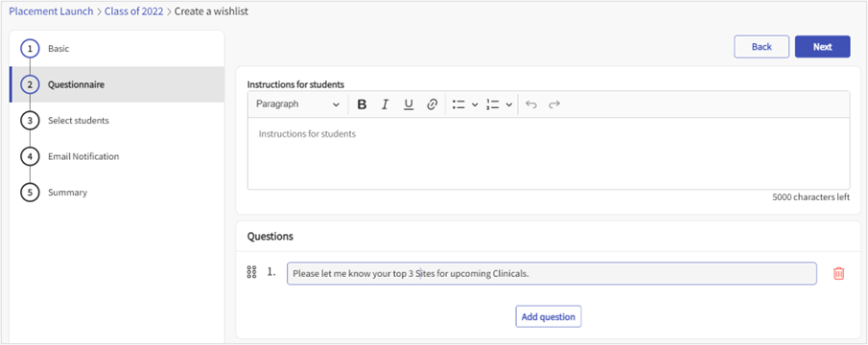Insert a bulleted list
Image resolution: width=868 pixels, height=345 pixels.
coord(458,103)
